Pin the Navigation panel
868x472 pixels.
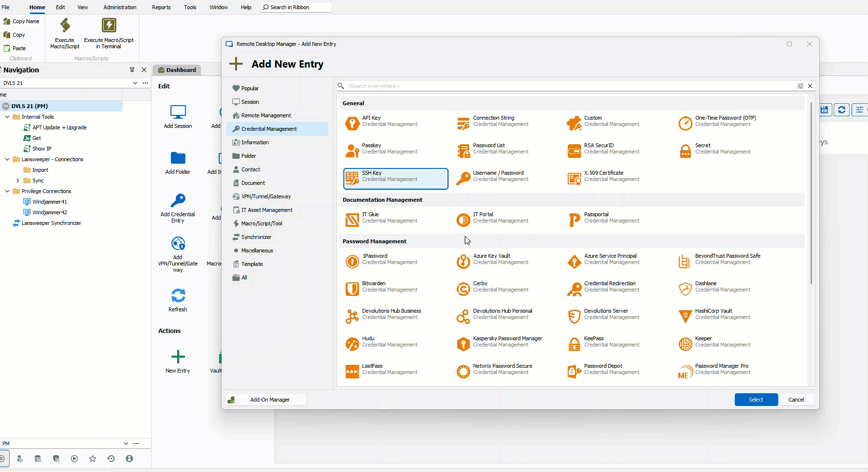(132, 70)
